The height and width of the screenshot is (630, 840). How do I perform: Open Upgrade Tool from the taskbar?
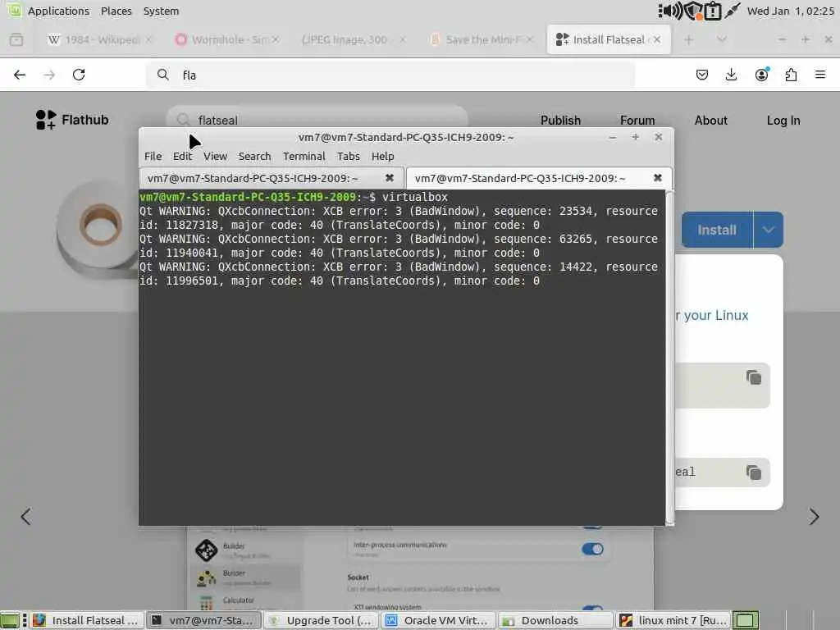[322, 620]
